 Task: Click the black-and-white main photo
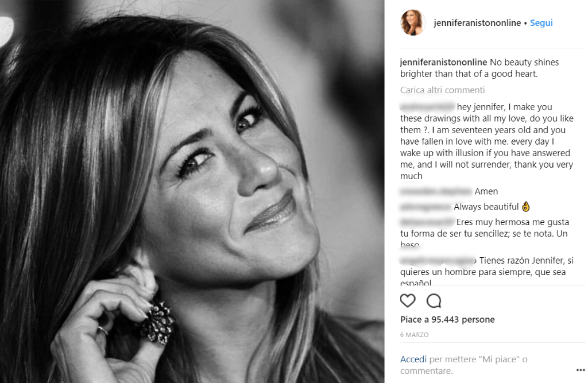coord(192,191)
